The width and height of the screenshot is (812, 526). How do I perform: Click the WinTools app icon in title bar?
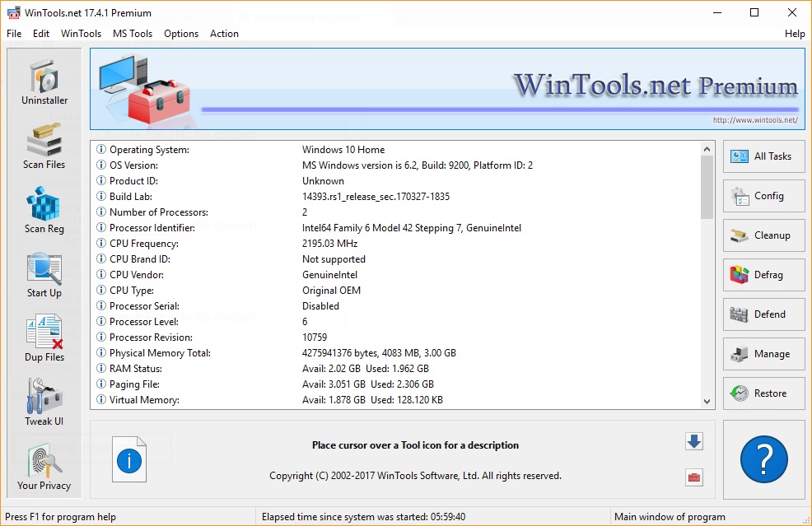tap(13, 13)
